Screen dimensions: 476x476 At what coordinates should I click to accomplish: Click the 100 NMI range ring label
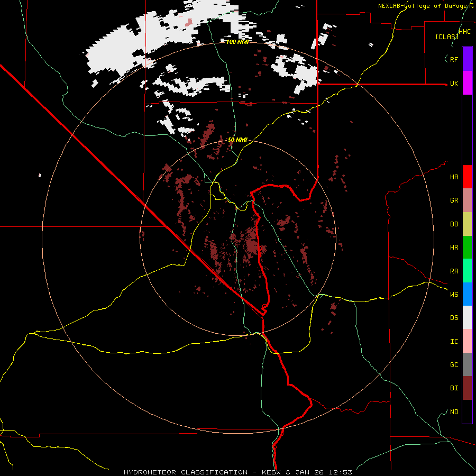tap(237, 42)
